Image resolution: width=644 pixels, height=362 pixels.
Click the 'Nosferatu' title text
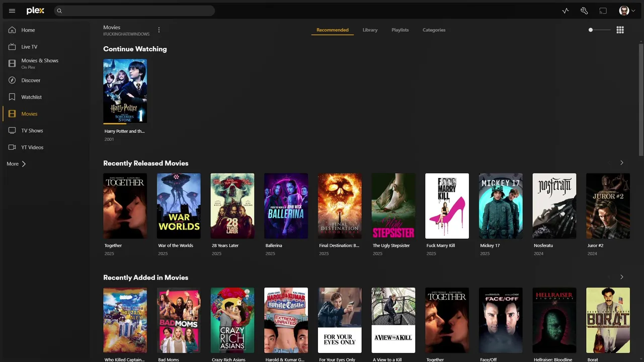(x=543, y=246)
